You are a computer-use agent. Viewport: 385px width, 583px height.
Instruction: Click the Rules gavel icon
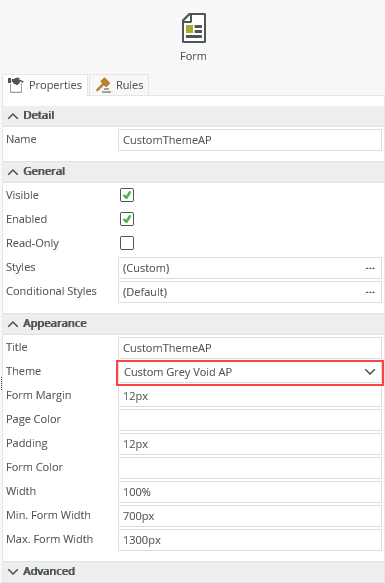[103, 85]
